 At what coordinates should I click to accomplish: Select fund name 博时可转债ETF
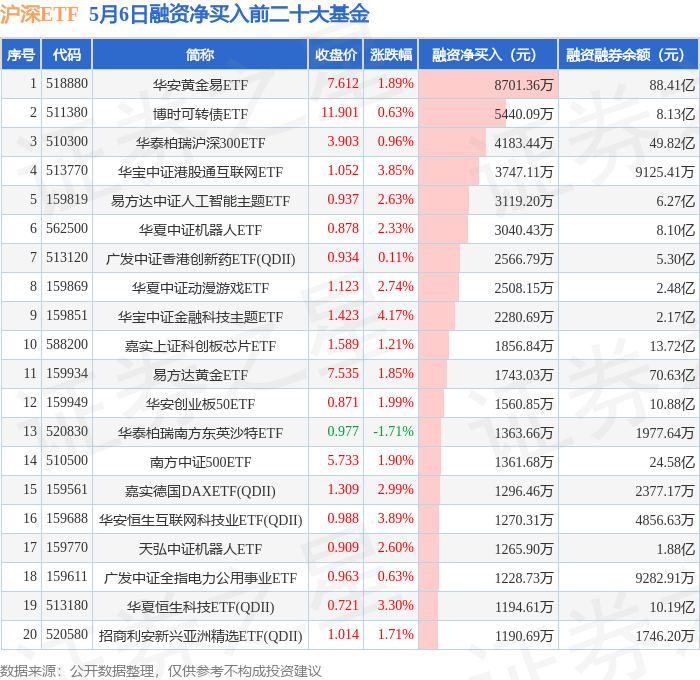[x=200, y=114]
